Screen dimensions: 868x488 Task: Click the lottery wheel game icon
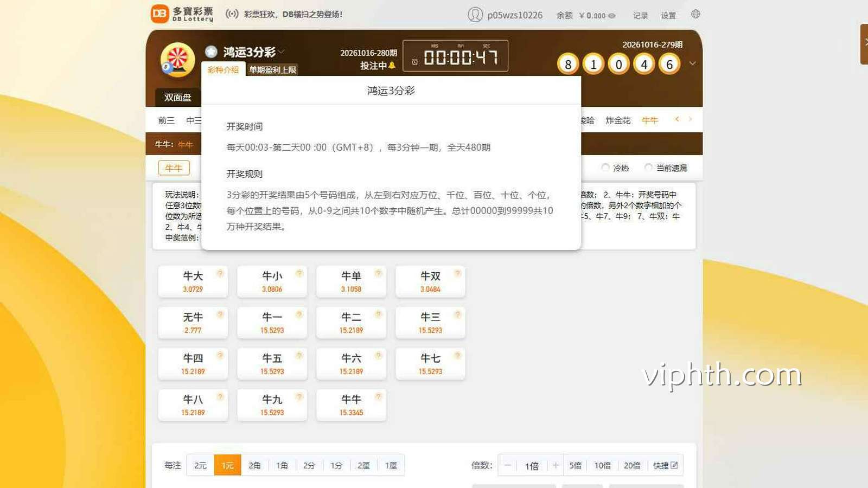[177, 60]
